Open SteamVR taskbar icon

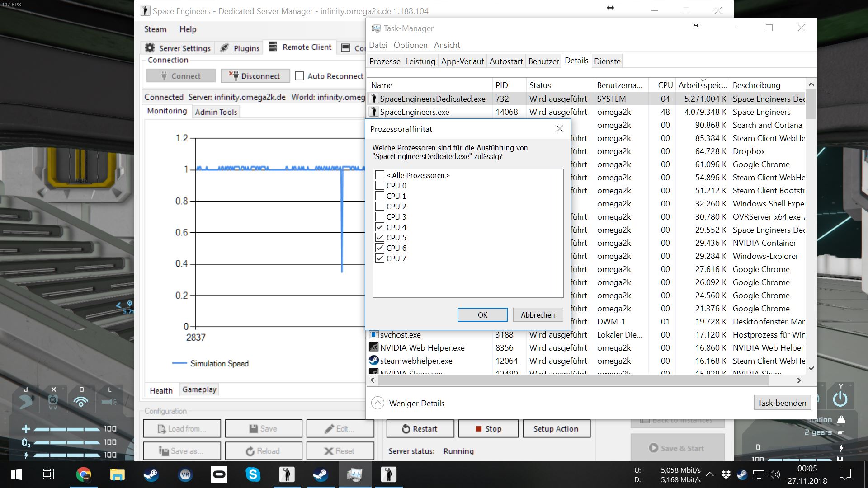(185, 474)
